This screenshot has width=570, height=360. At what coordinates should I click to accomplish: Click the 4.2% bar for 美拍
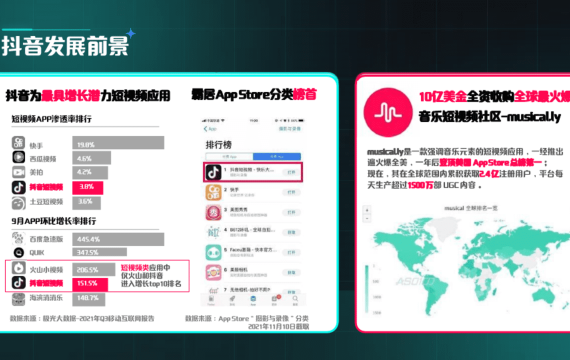(90, 172)
